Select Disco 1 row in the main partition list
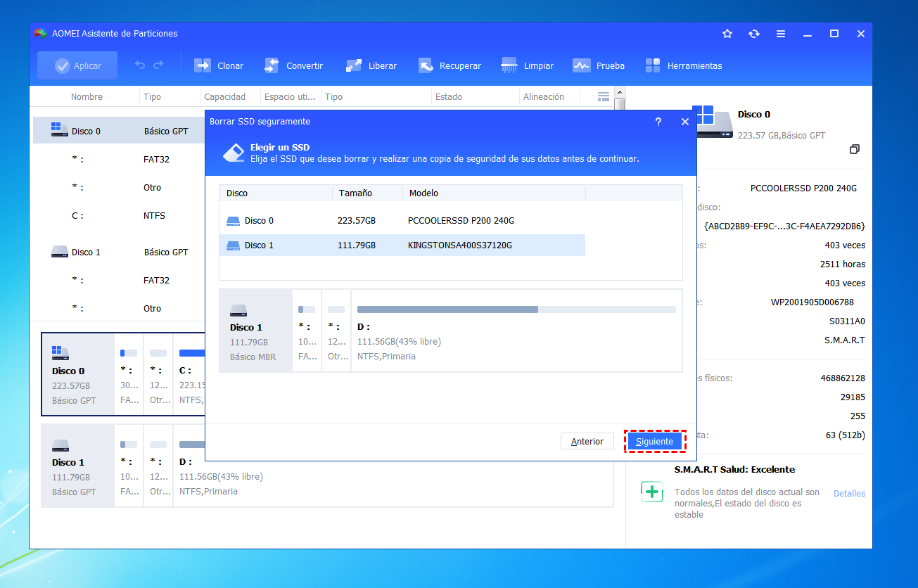 coord(119,252)
